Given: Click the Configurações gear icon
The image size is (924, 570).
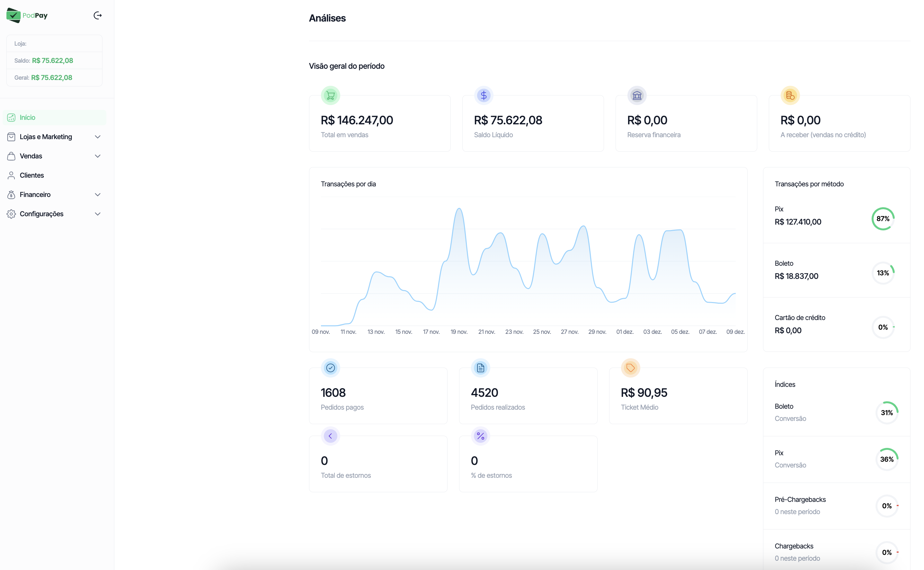Looking at the screenshot, I should click(x=11, y=214).
